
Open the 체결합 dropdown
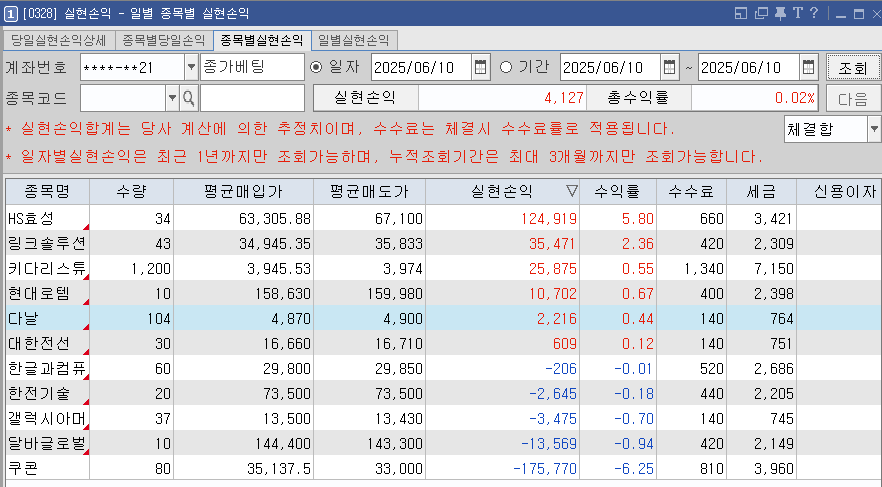tap(873, 129)
